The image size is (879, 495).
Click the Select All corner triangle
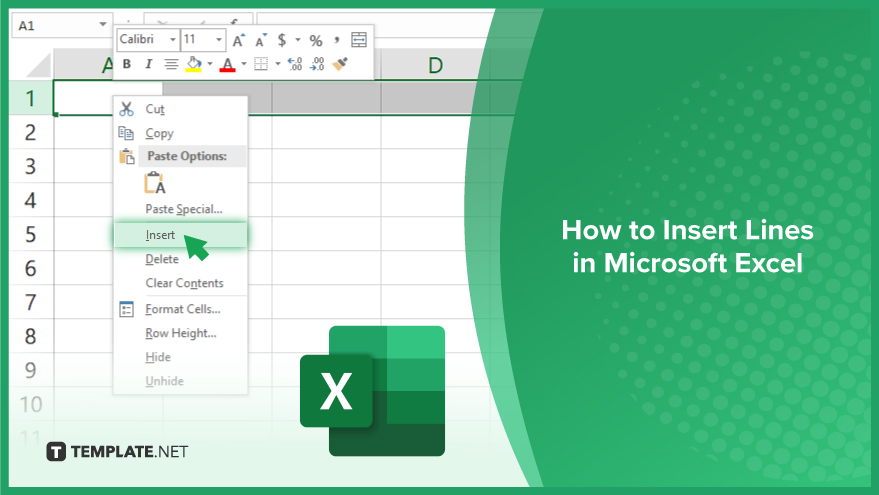coord(38,66)
